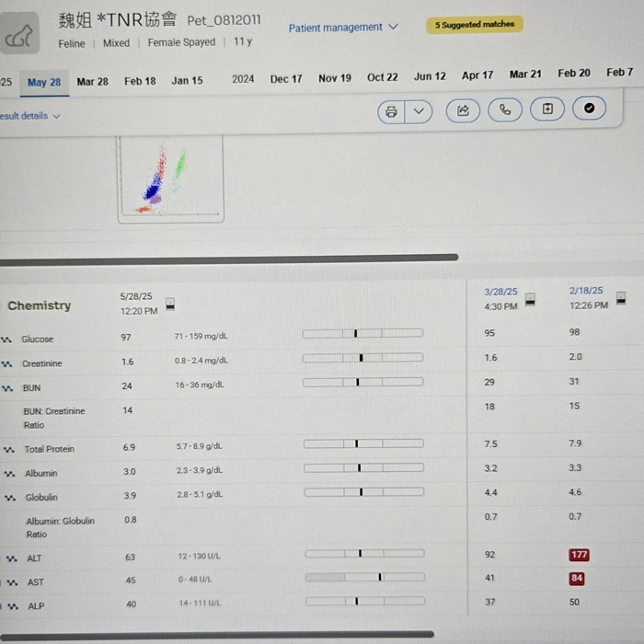Switch to the Mar 28 date tab
The image size is (644, 644).
click(92, 81)
